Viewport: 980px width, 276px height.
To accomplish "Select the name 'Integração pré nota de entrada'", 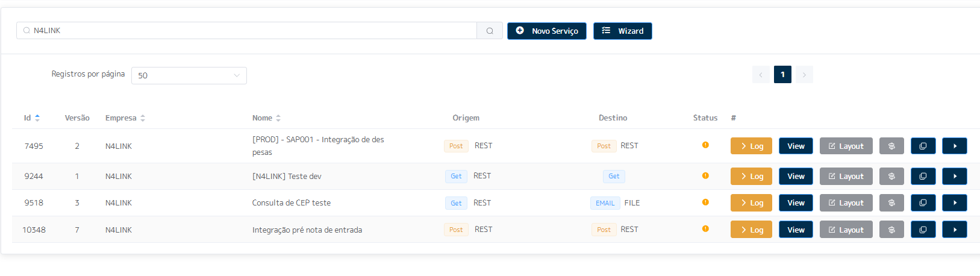I will [x=307, y=230].
